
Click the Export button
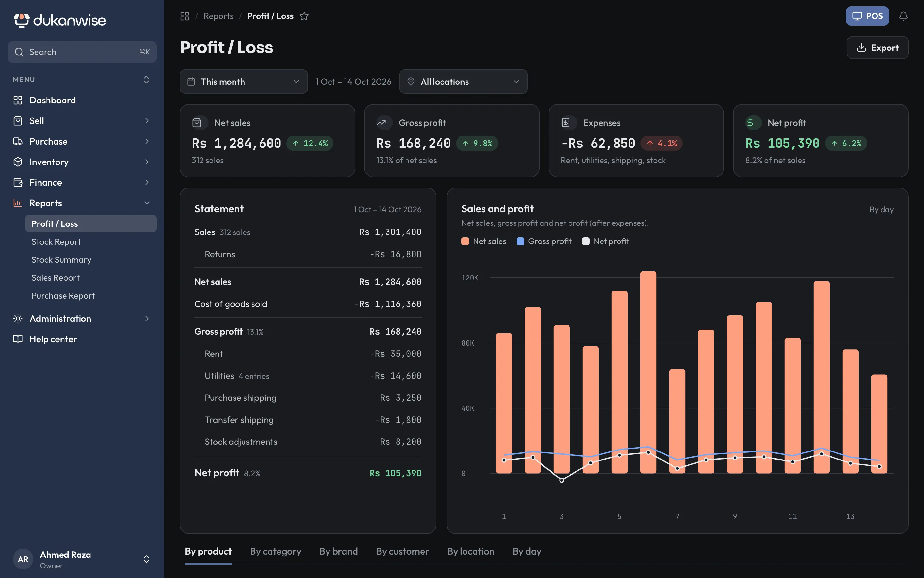tap(877, 48)
